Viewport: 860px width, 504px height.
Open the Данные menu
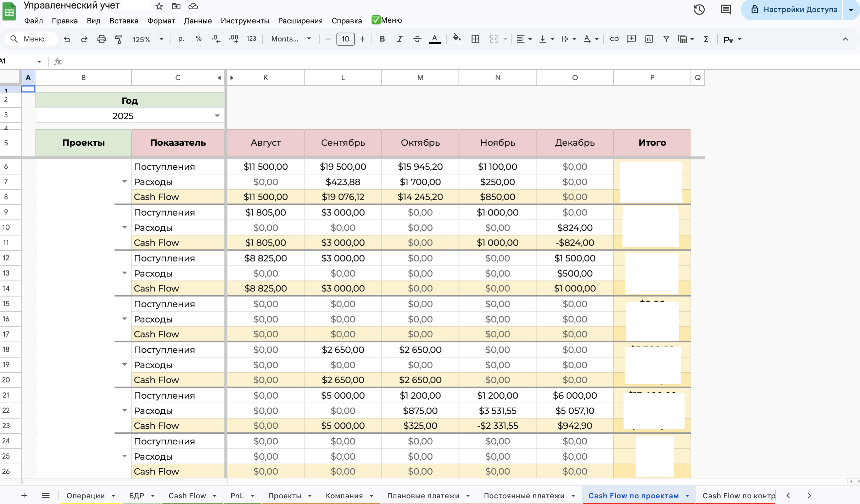click(198, 21)
